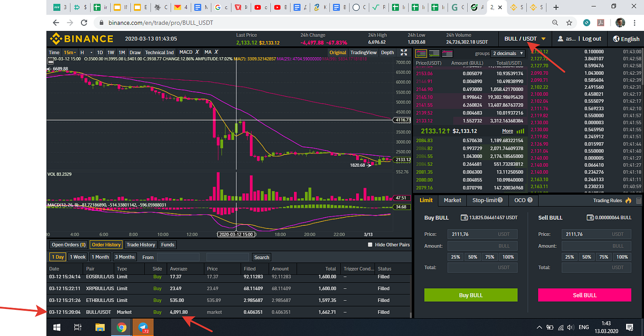This screenshot has width=644, height=336.
Task: Show sell orders only in order book
Action: (448, 53)
